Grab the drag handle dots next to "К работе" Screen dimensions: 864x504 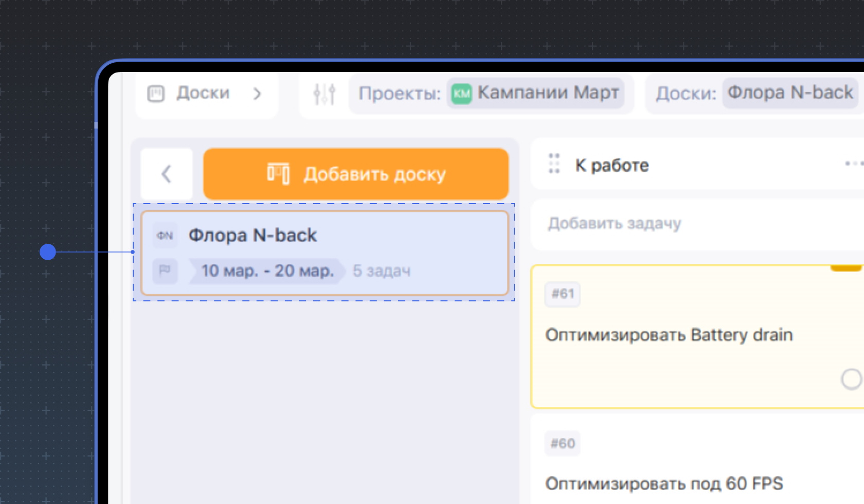(x=554, y=164)
